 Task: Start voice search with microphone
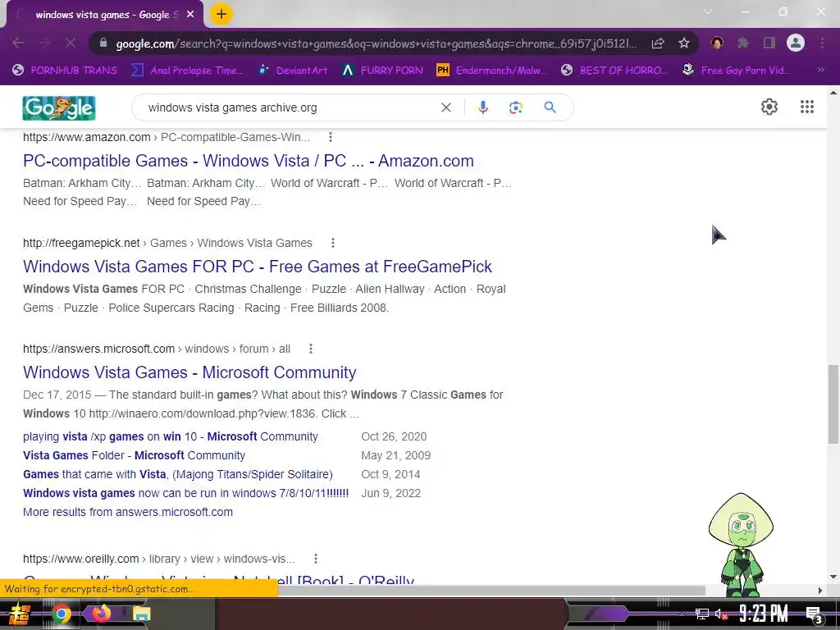tap(482, 107)
